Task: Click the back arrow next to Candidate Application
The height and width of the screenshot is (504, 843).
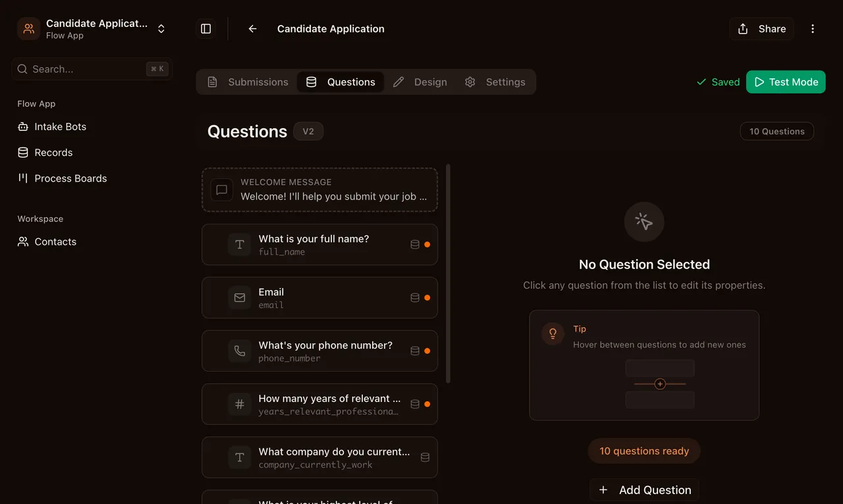Action: (252, 28)
